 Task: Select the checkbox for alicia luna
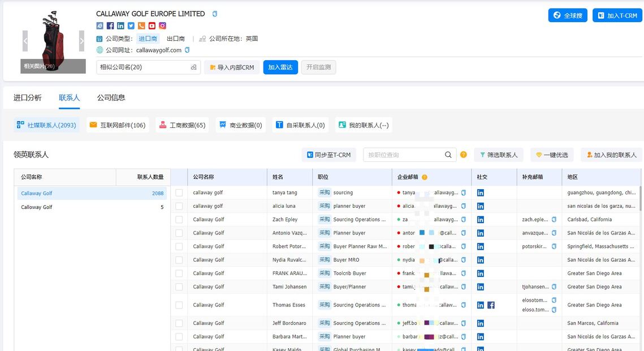coord(179,206)
